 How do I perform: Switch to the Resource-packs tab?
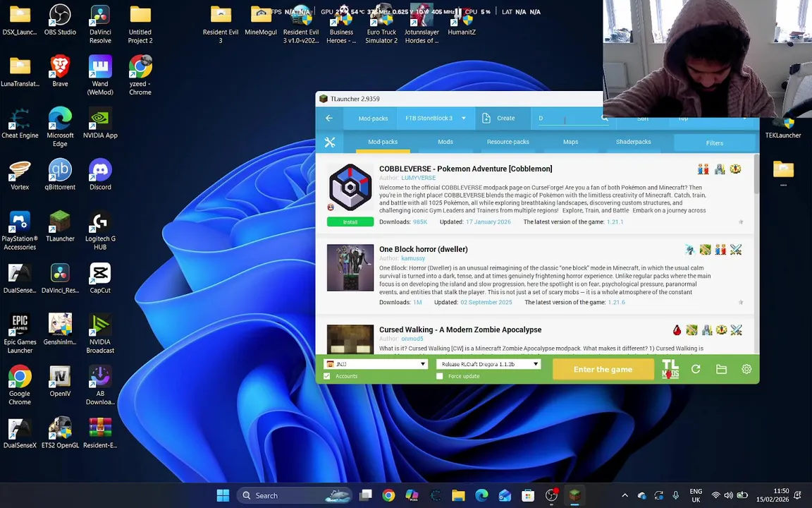point(508,142)
